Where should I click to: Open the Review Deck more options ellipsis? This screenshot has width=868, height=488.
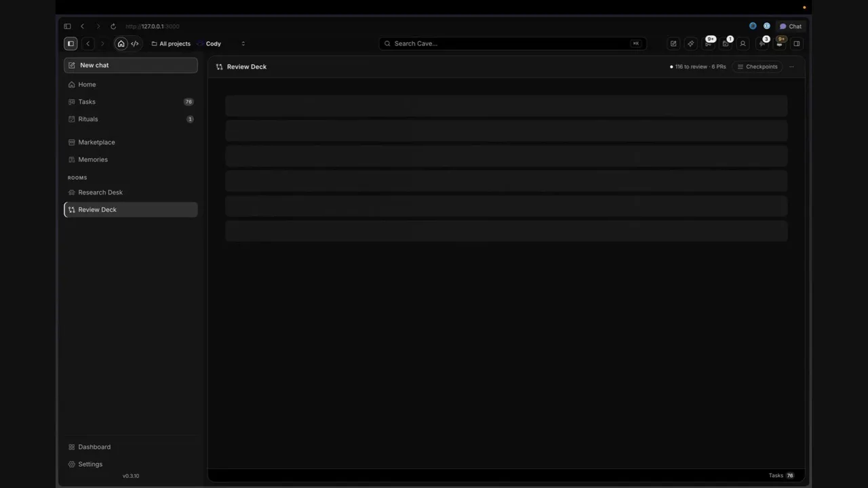791,66
